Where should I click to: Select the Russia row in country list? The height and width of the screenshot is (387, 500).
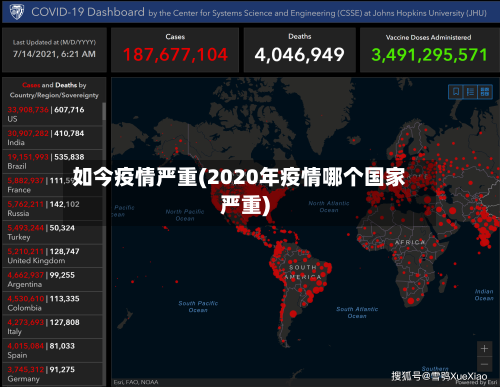point(52,209)
